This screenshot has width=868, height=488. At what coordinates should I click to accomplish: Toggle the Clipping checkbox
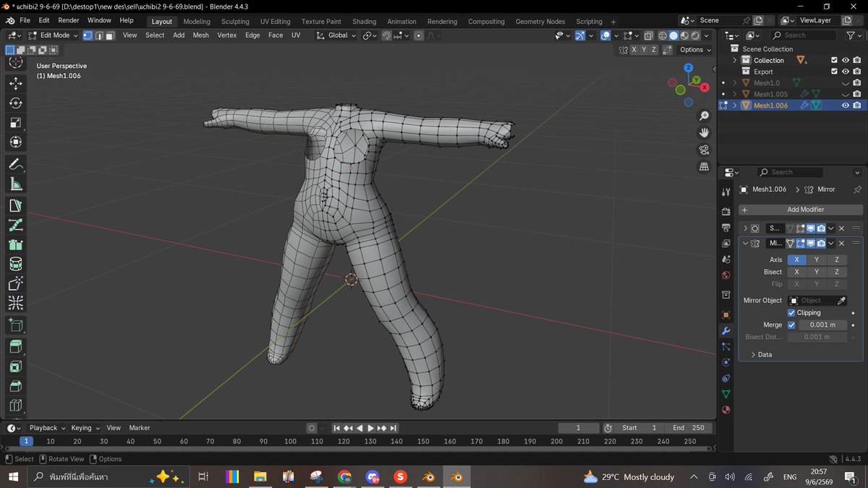click(x=791, y=313)
